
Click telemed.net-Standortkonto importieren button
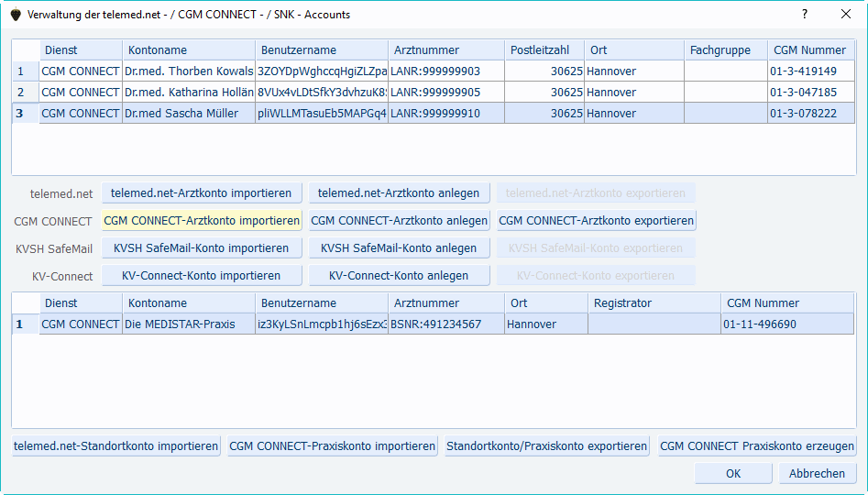[115, 446]
